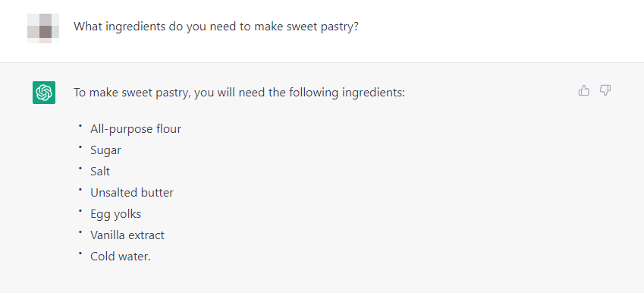Click the response intro sentence text
The height and width of the screenshot is (293, 644).
click(x=239, y=93)
